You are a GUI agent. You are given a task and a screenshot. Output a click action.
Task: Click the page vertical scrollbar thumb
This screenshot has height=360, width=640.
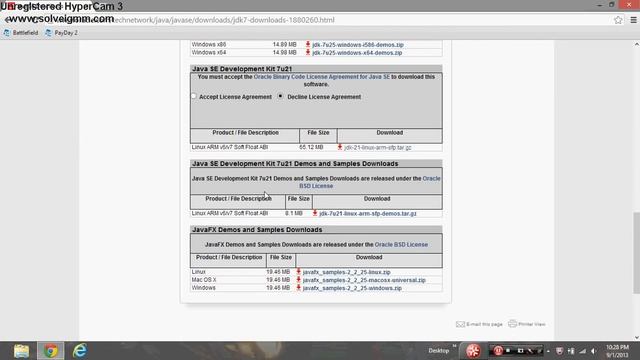(636, 252)
